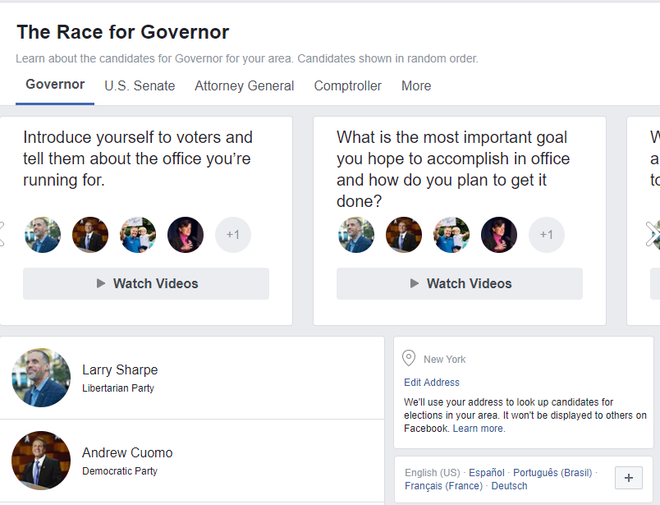Click first candidate avatar in introduce yourself card
This screenshot has width=660, height=505.
tap(43, 235)
